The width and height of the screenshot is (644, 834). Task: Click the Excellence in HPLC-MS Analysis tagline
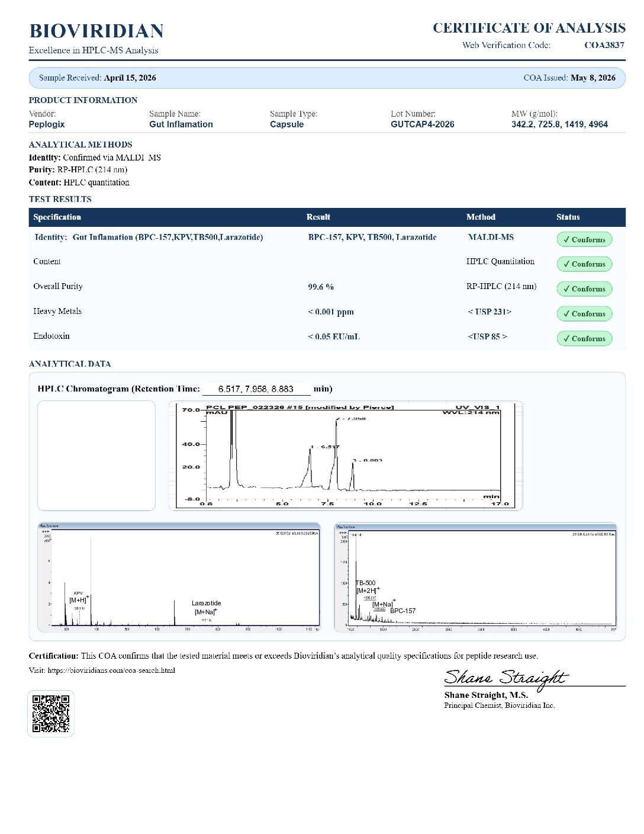pos(94,50)
